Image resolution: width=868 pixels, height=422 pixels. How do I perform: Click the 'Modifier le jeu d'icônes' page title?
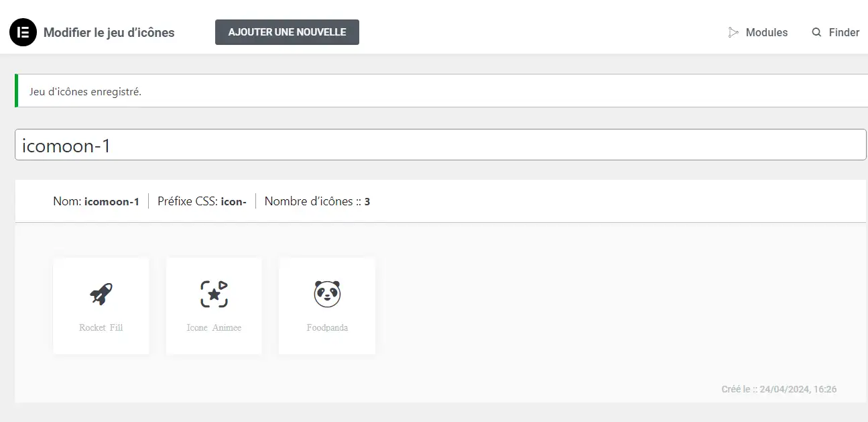[x=108, y=32]
